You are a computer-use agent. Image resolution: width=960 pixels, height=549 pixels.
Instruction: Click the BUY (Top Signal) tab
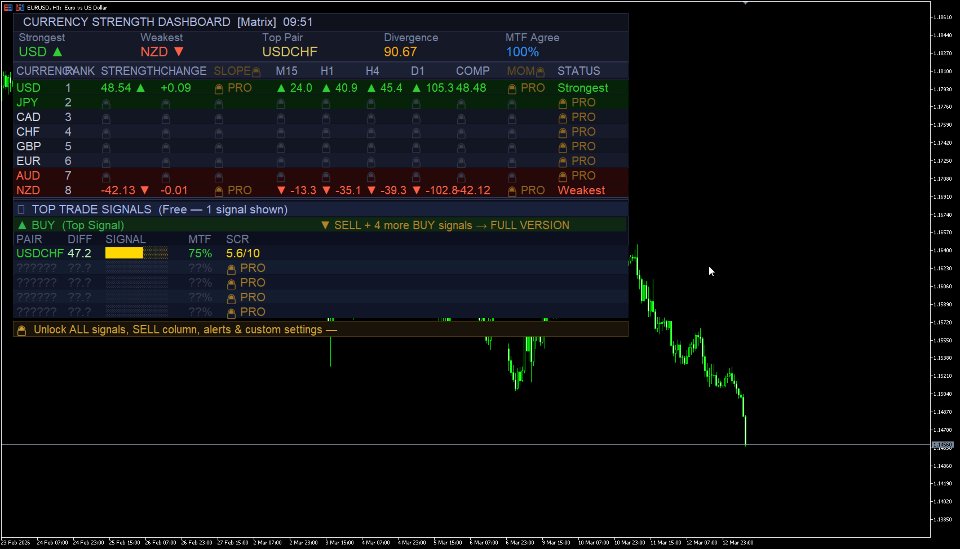(71, 225)
